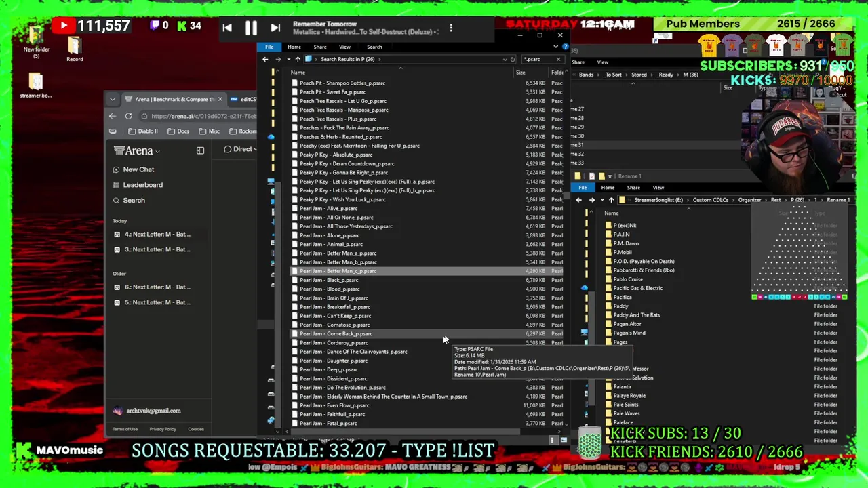Image resolution: width=868 pixels, height=488 pixels.
Task: Click Custom CDLCs breadcrumb in Rename 1 window
Action: coord(711,200)
